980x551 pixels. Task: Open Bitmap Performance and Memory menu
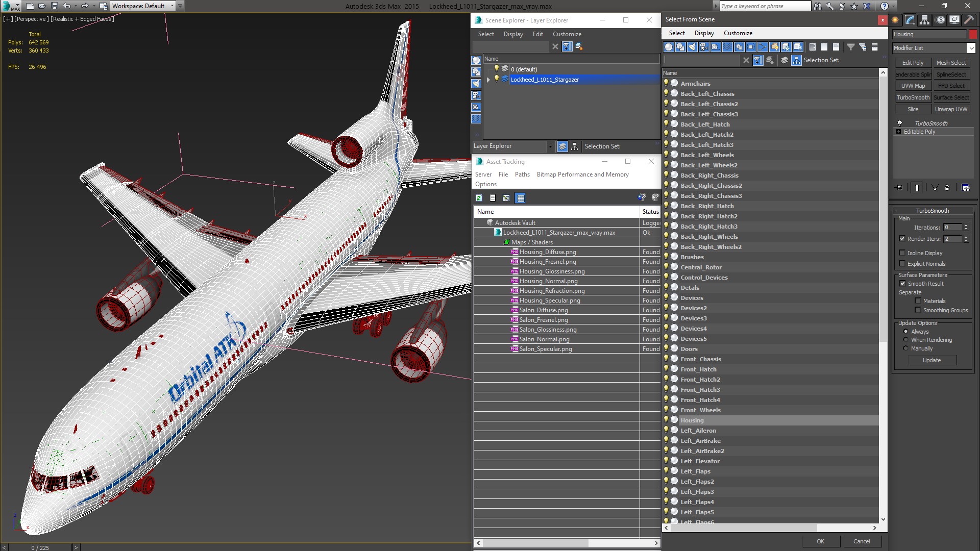tap(582, 174)
